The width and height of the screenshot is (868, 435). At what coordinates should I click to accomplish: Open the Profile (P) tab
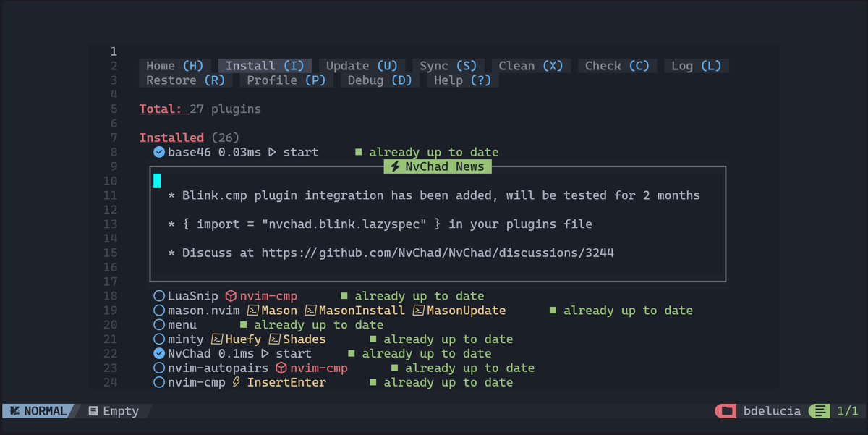click(286, 80)
